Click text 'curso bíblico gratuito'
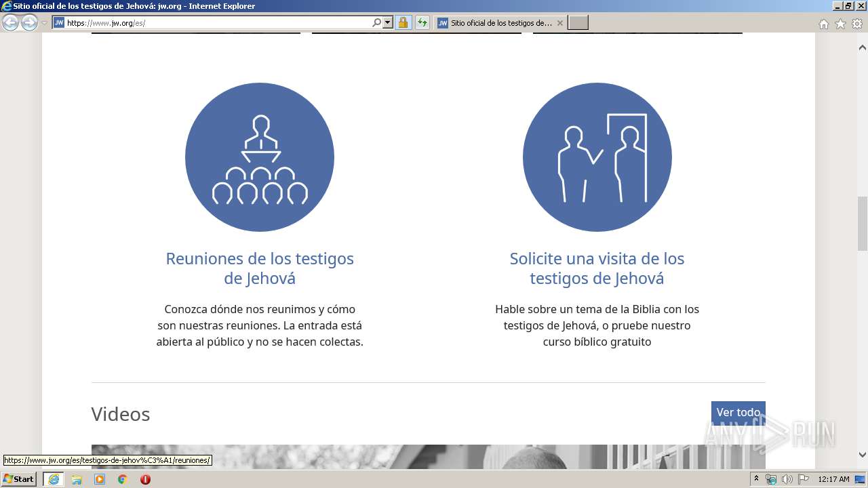This screenshot has width=868, height=488. [x=597, y=342]
